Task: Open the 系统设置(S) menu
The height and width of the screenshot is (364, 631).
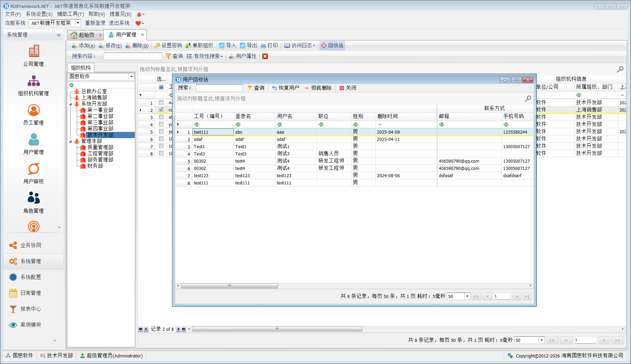Action: (x=39, y=14)
